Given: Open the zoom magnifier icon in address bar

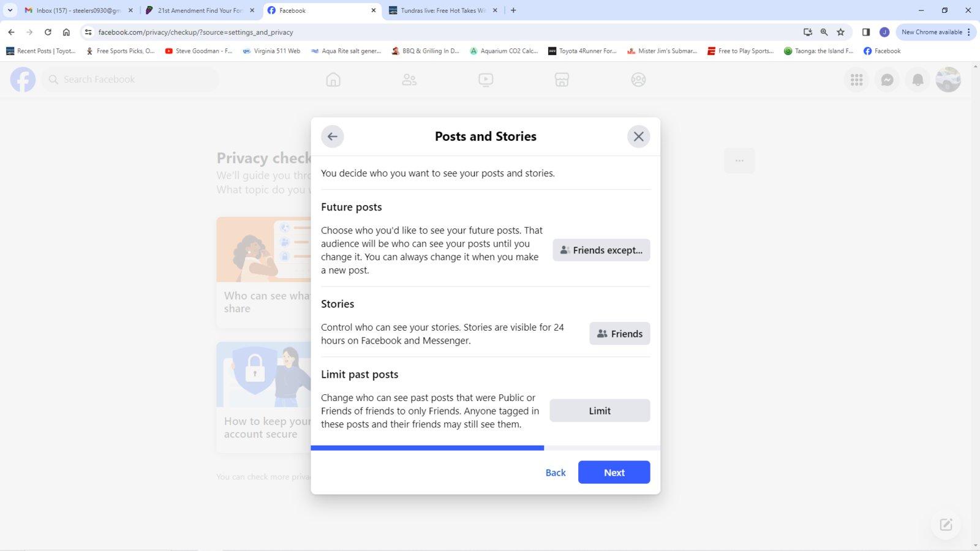Looking at the screenshot, I should click(824, 32).
